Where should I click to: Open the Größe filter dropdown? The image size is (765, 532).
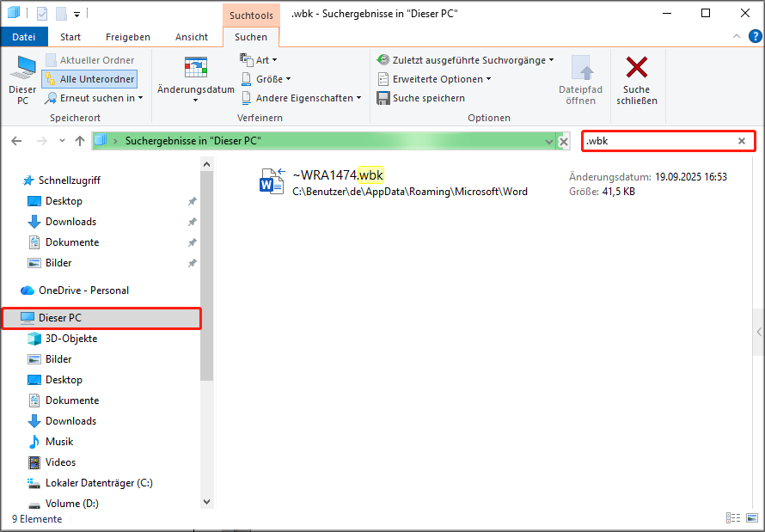[266, 79]
